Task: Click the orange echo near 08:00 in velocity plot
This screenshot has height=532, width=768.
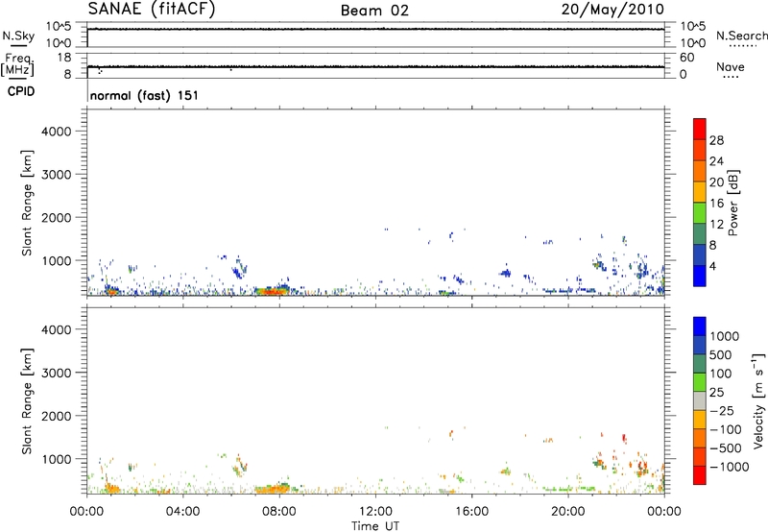Action: click(272, 489)
